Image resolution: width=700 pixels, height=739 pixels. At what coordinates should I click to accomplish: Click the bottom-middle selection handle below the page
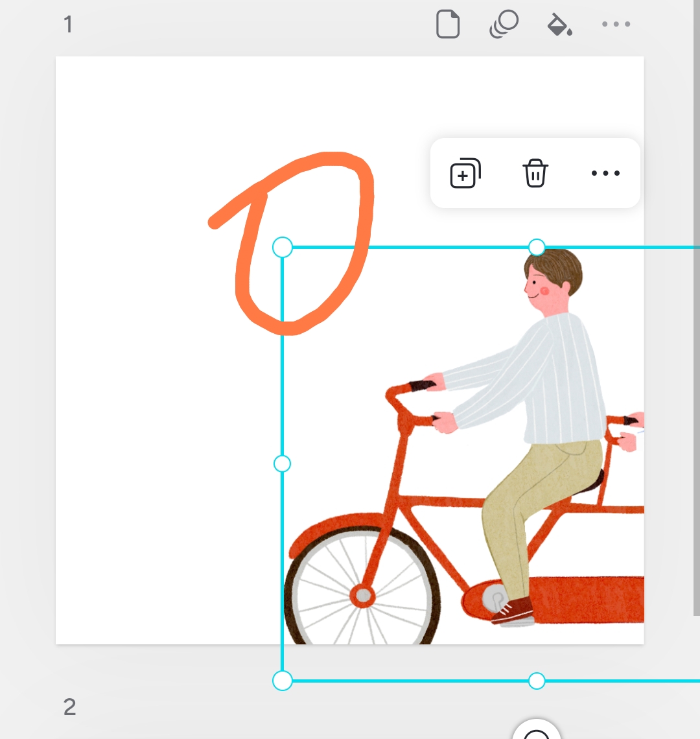pos(537,681)
